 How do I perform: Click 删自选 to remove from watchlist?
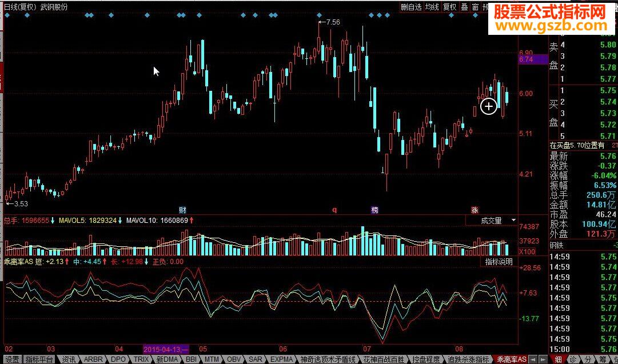(x=411, y=7)
